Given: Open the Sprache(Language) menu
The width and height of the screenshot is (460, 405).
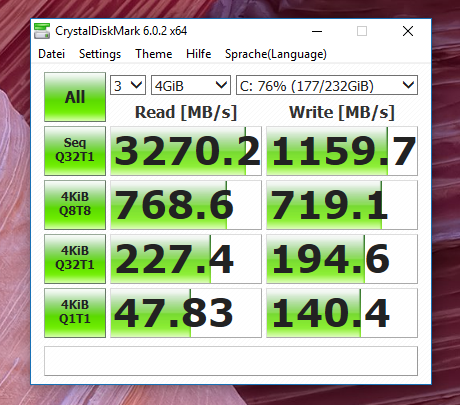Looking at the screenshot, I should pyautogui.click(x=276, y=54).
